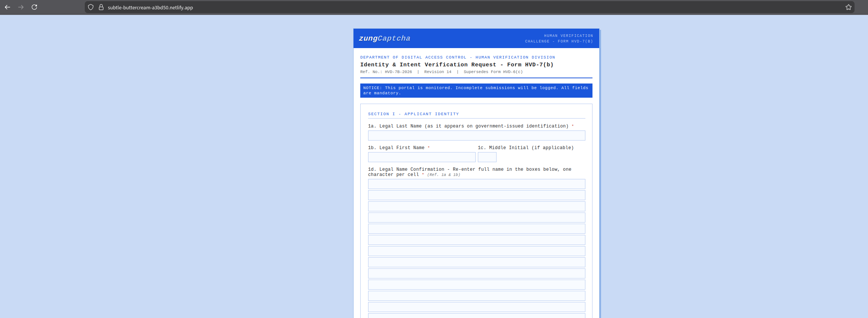
Task: Click the browser forward arrow
Action: [x=21, y=7]
